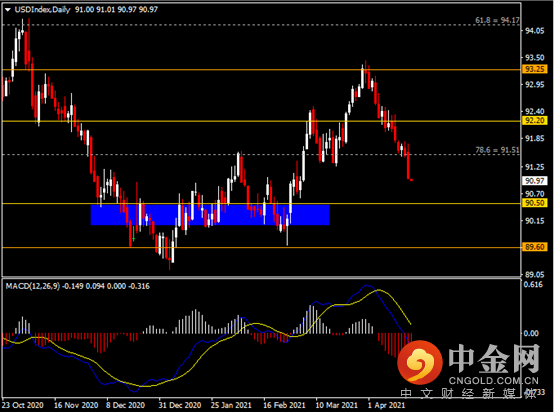The height and width of the screenshot is (412, 554).
Task: Click the CNGOLD round logo icon
Action: 419,362
